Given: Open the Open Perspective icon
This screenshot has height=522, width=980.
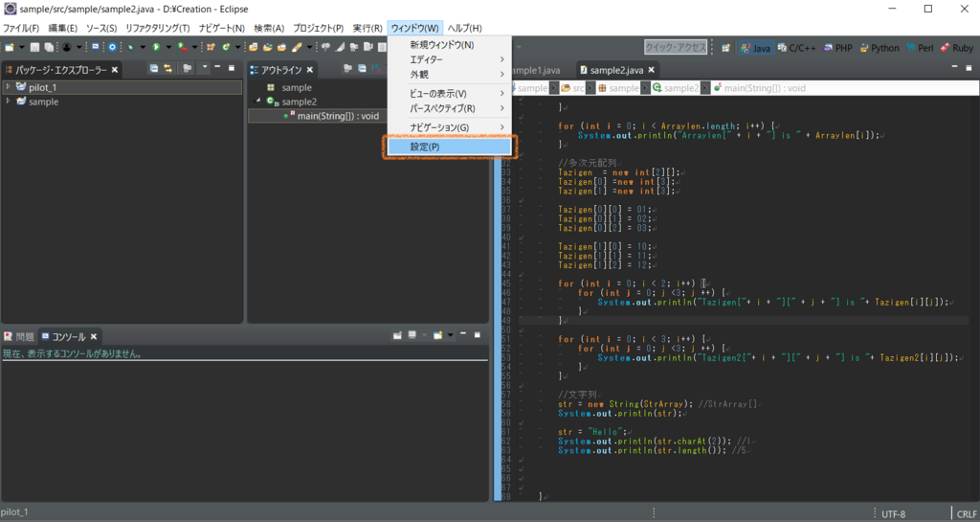Looking at the screenshot, I should [x=724, y=47].
